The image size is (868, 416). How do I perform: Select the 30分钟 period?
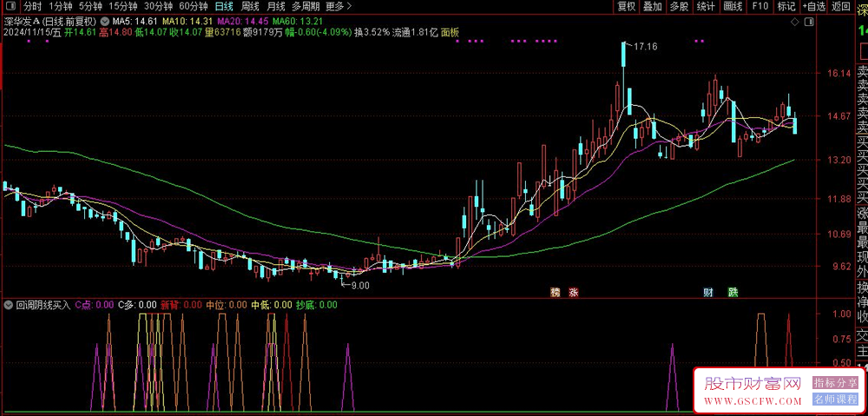[x=158, y=7]
